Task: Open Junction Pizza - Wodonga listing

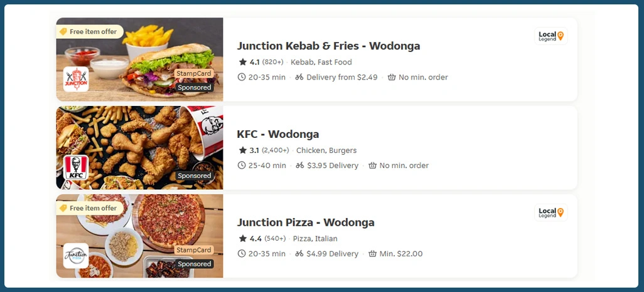Action: 306,222
